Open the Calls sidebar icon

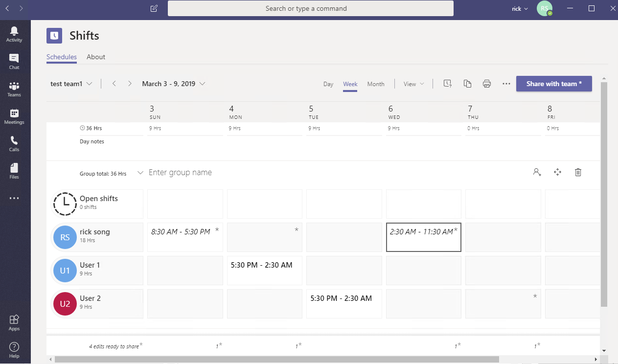coord(14,143)
